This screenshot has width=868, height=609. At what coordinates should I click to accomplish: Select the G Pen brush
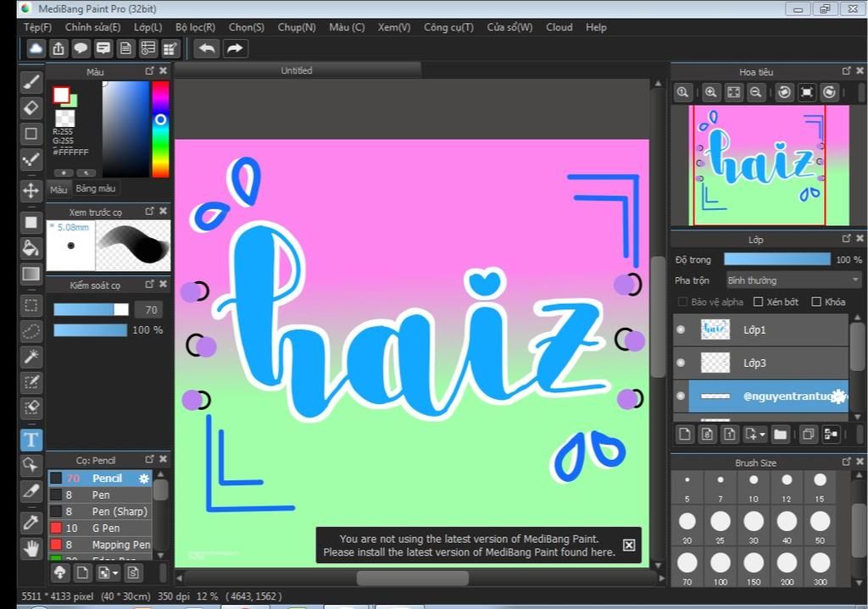coord(100,529)
